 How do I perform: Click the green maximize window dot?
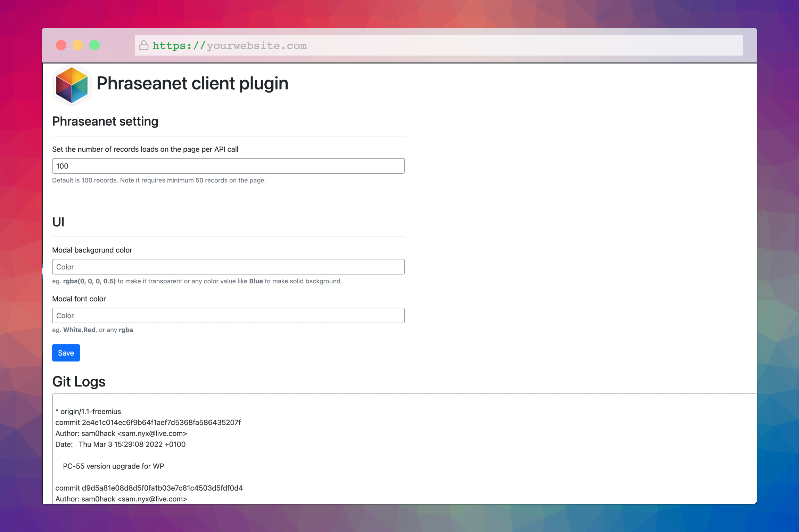tap(94, 45)
